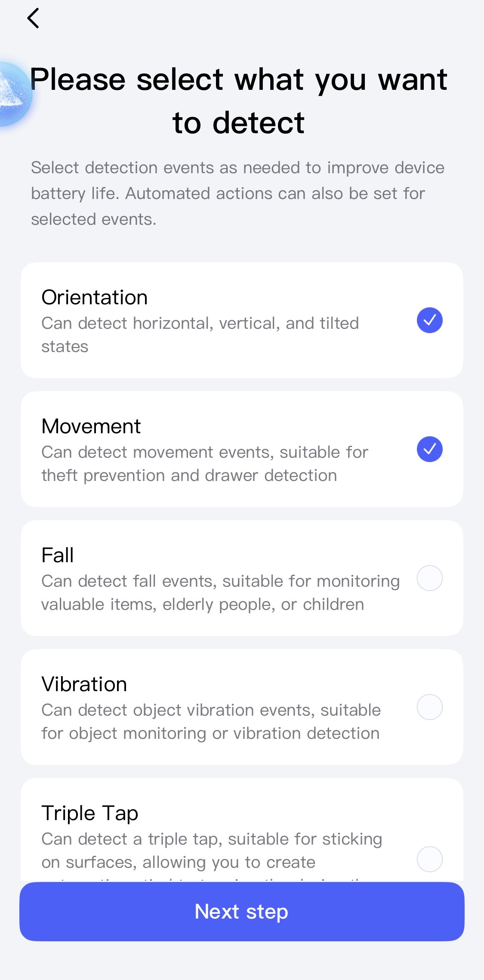
Task: Uncheck the Movement detection checkmark
Action: [x=429, y=449]
